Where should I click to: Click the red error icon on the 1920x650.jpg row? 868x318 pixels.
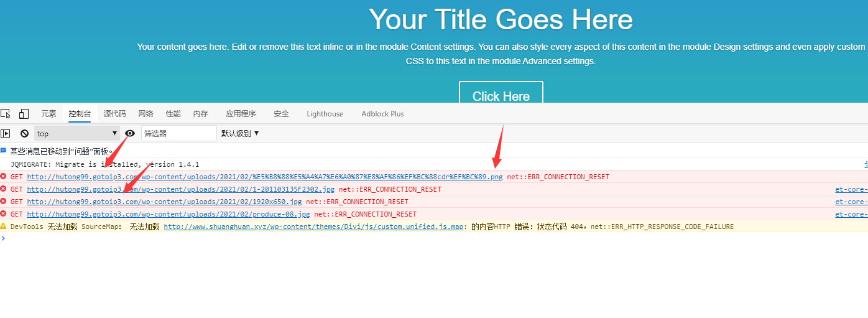[x=4, y=202]
